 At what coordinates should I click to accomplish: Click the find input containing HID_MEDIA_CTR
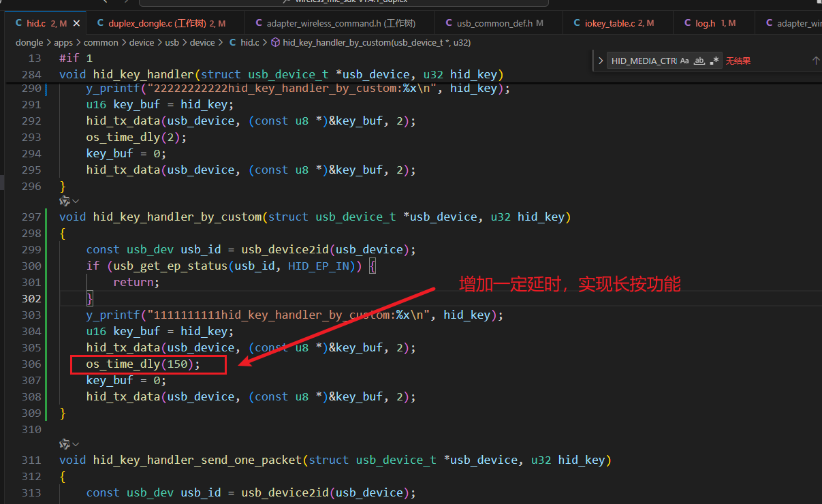(642, 61)
